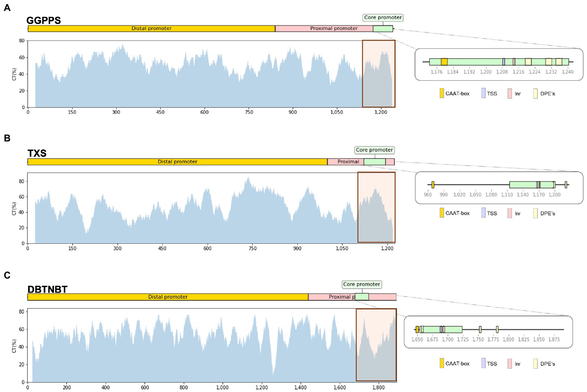Image resolution: width=587 pixels, height=392 pixels.
Task: Click the DPE's swatch in DBTNBT legend
Action: click(535, 363)
